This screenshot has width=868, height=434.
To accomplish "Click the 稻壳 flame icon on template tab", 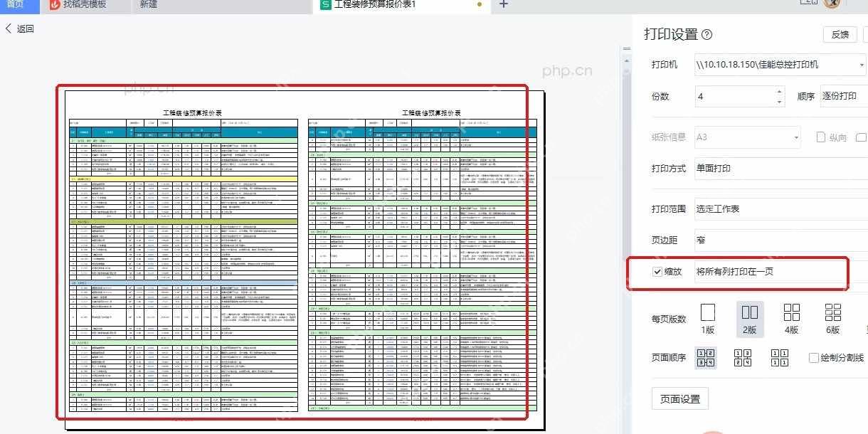I will point(55,5).
